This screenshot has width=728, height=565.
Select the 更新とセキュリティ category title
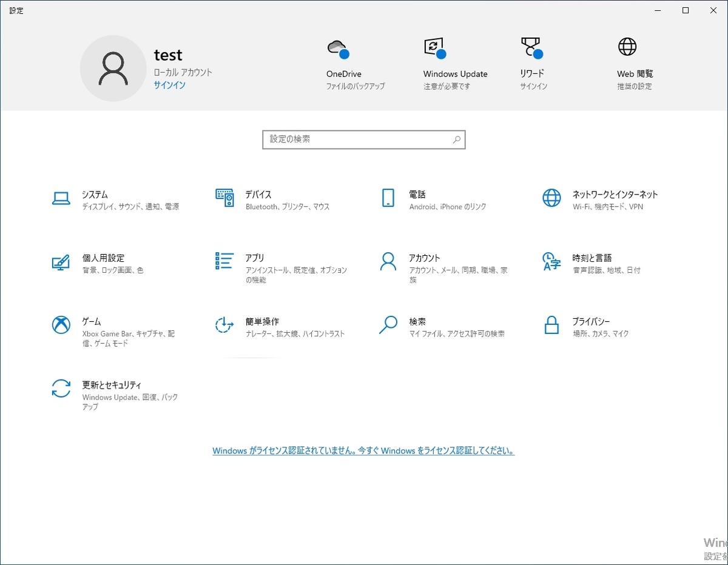point(112,385)
